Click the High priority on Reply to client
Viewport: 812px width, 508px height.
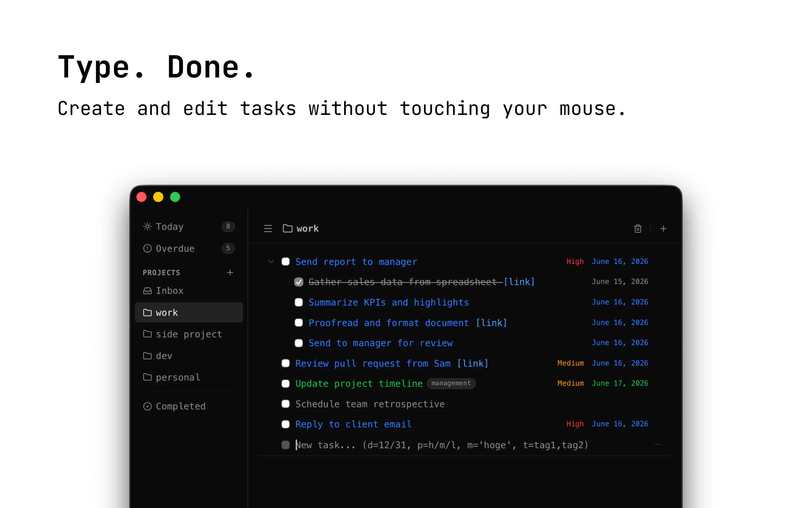(x=575, y=424)
